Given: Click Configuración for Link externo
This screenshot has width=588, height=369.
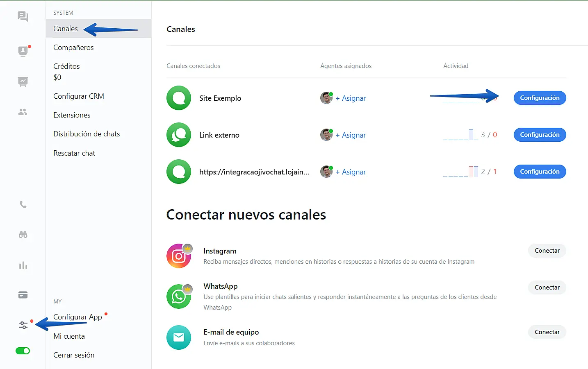Looking at the screenshot, I should [x=540, y=135].
